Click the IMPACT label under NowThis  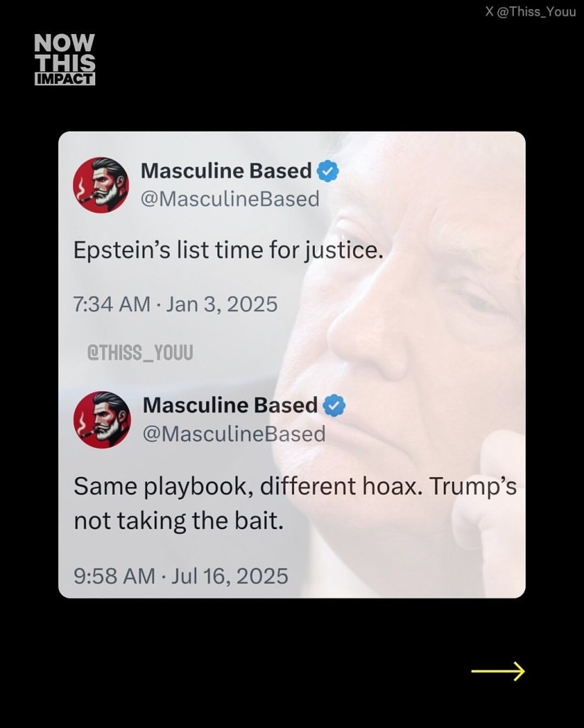click(65, 79)
